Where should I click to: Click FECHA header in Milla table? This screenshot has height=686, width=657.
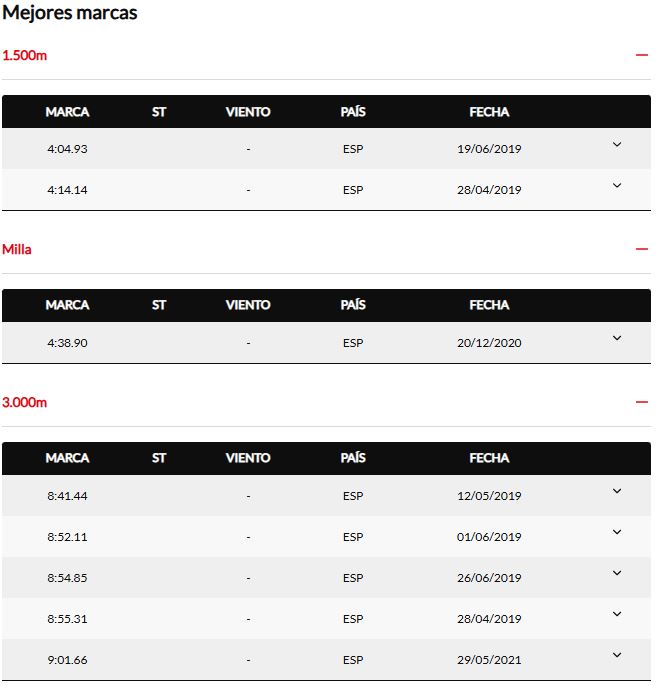coord(489,305)
